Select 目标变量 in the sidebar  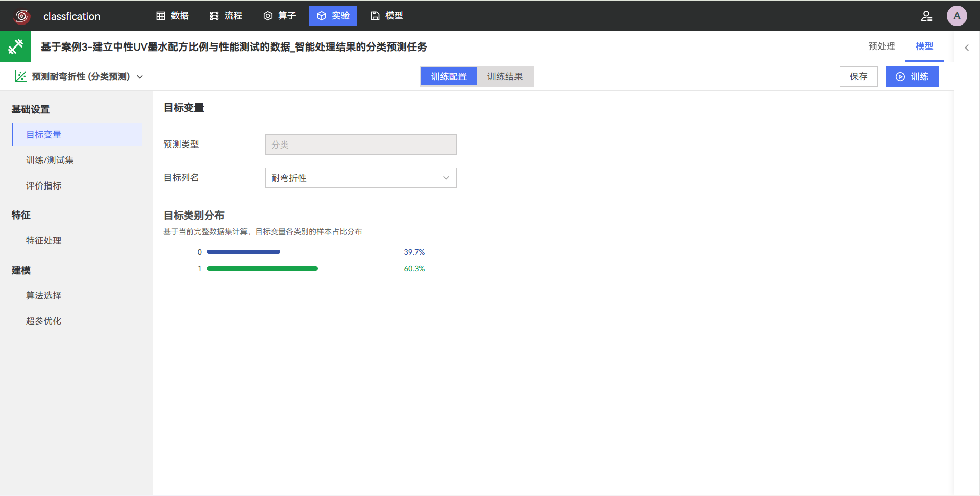pos(77,135)
